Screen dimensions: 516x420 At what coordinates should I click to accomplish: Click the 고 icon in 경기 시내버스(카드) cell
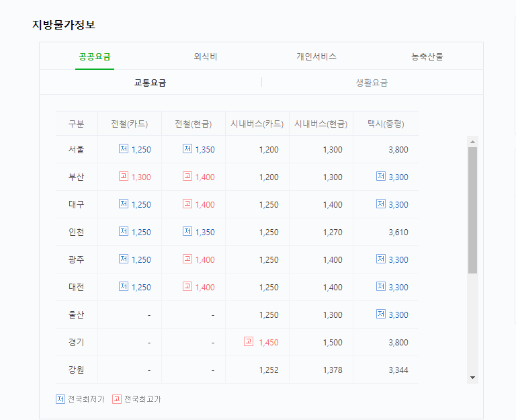click(249, 341)
